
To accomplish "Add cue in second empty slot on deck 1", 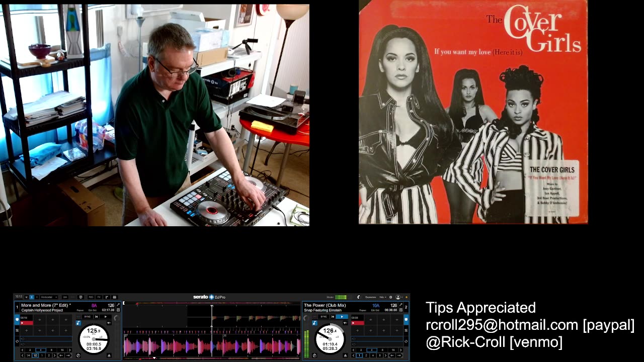I will [53, 320].
